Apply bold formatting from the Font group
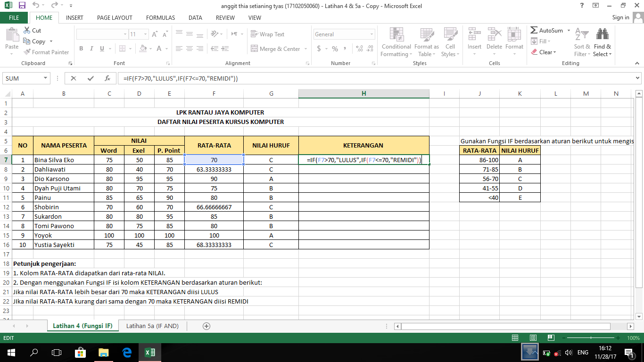The height and width of the screenshot is (362, 644). pyautogui.click(x=81, y=49)
